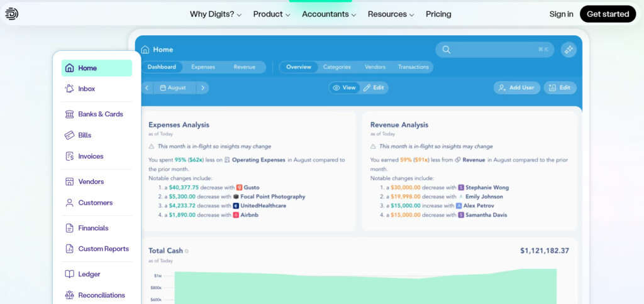Viewport: 644px width, 304px height.
Task: Select the Dashboard tab
Action: (x=162, y=67)
